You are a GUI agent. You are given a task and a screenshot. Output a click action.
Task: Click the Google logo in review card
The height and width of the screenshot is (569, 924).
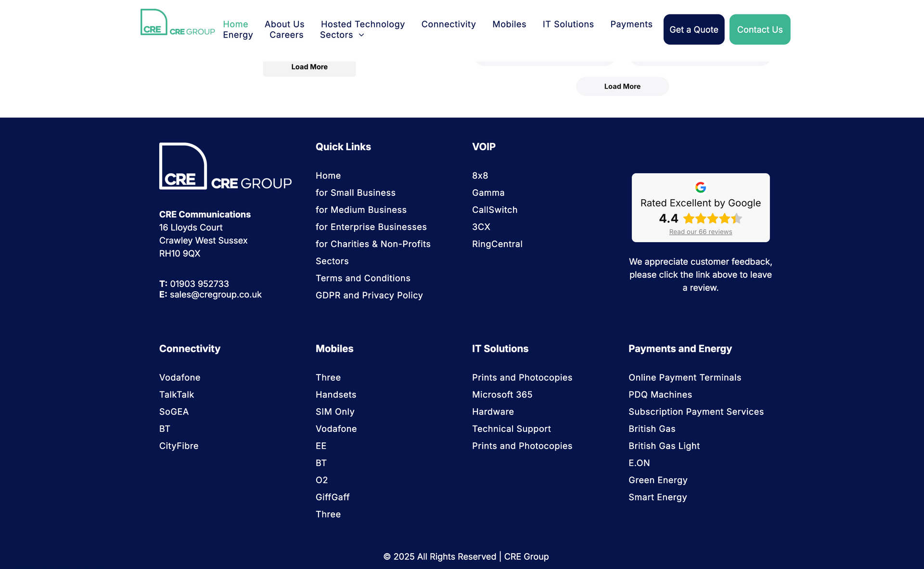(700, 187)
